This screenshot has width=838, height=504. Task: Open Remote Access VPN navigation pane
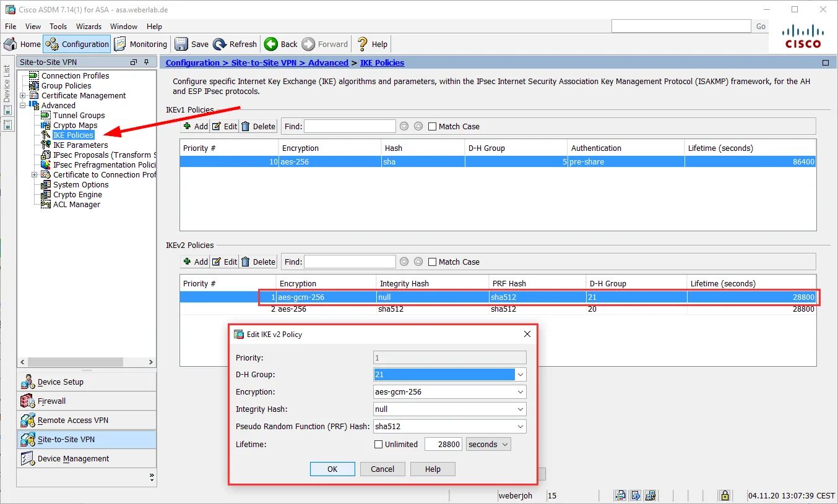pyautogui.click(x=86, y=420)
